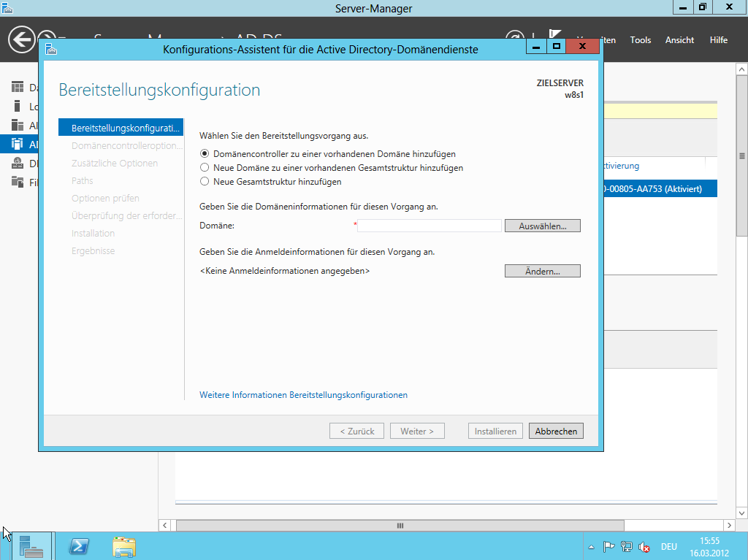Click the horizontal scrollbar thumb

click(400, 526)
